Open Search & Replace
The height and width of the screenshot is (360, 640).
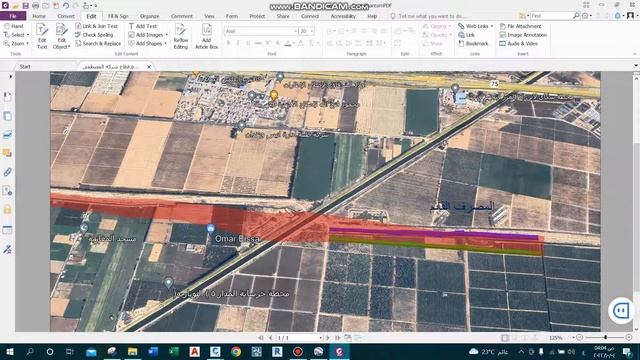click(x=98, y=43)
